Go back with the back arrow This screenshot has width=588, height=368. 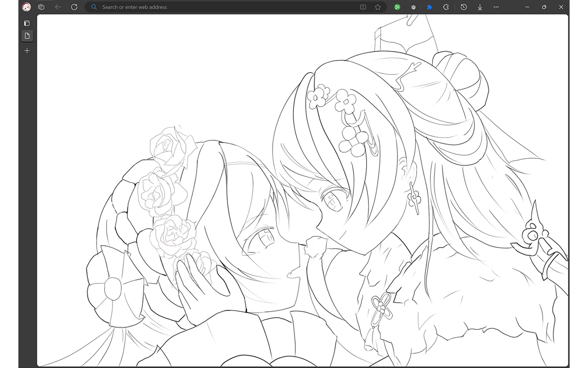tap(58, 7)
